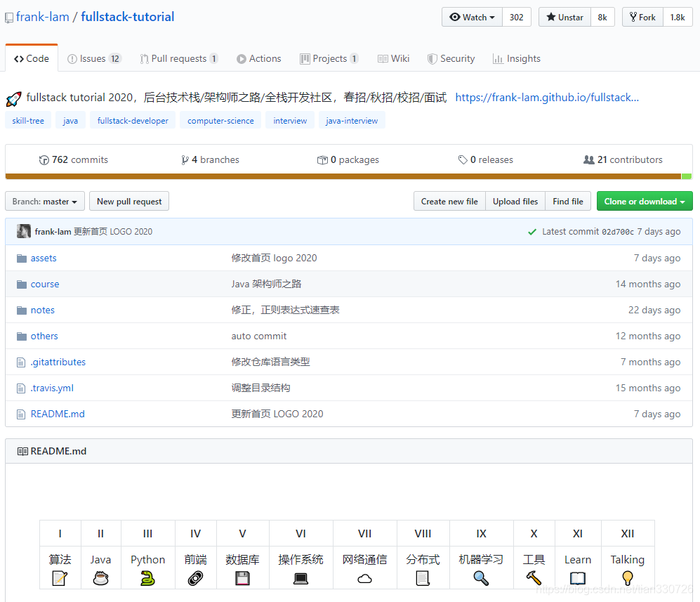Click Find file button
This screenshot has width=700, height=602.
point(568,202)
